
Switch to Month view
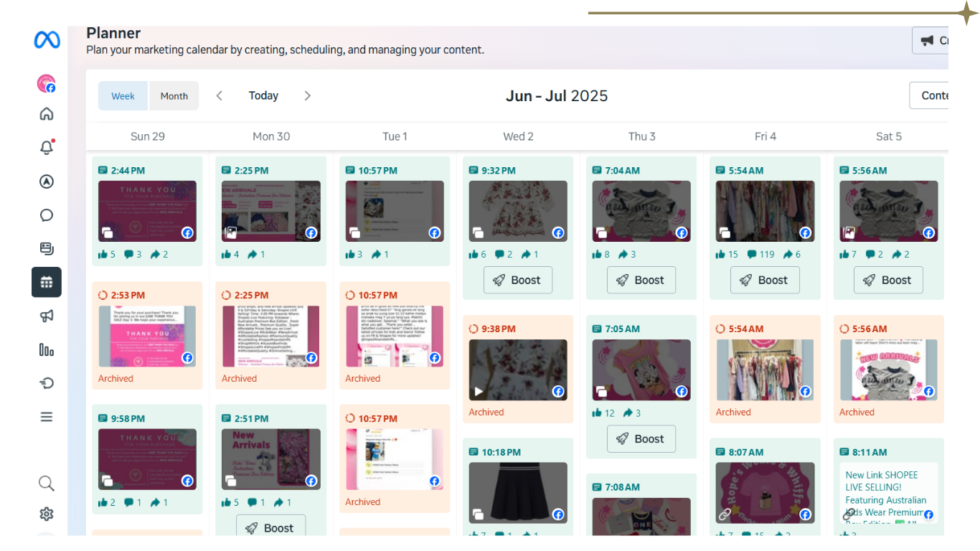(x=174, y=96)
